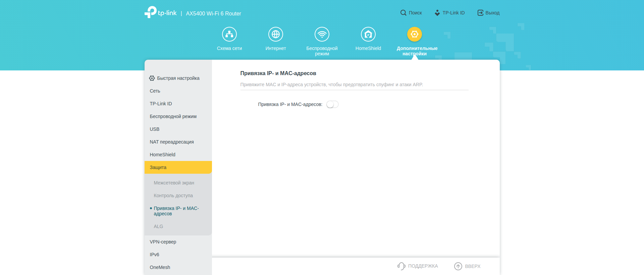Select the HomeShield house icon

(368, 34)
